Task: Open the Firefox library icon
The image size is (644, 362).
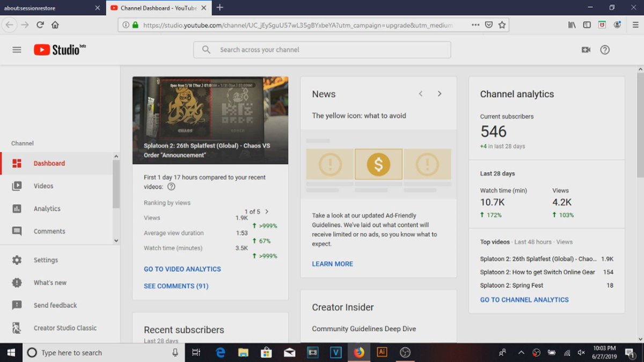Action: click(x=572, y=25)
